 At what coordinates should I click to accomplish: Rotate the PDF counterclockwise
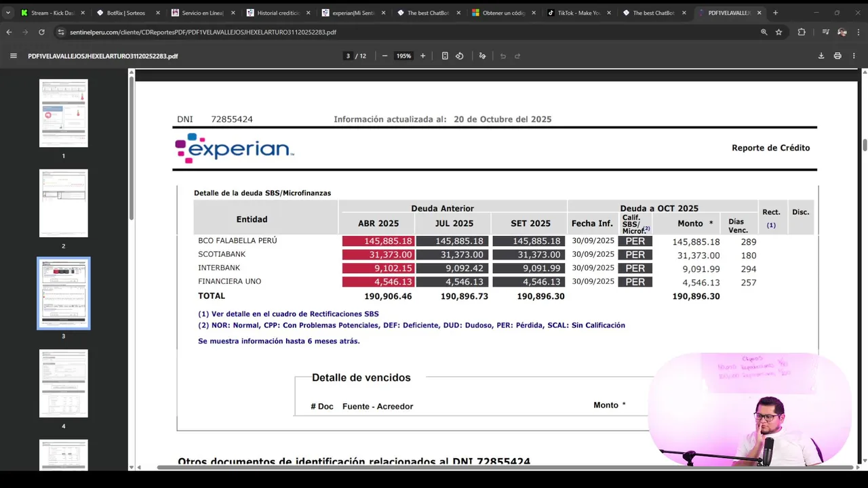(460, 56)
